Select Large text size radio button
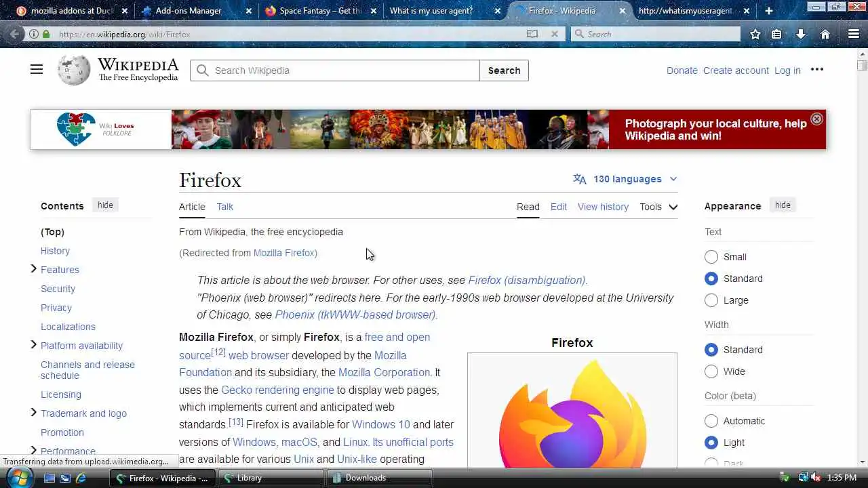868x488 pixels. tap(711, 300)
